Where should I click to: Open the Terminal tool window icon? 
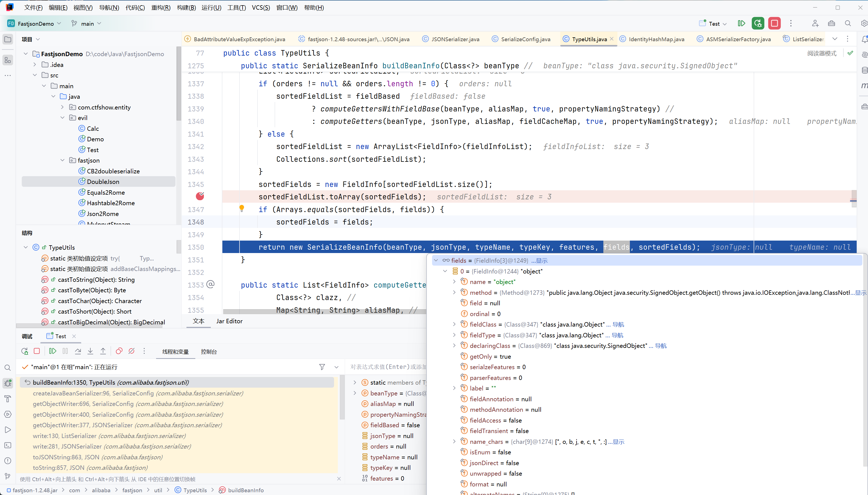[8, 445]
